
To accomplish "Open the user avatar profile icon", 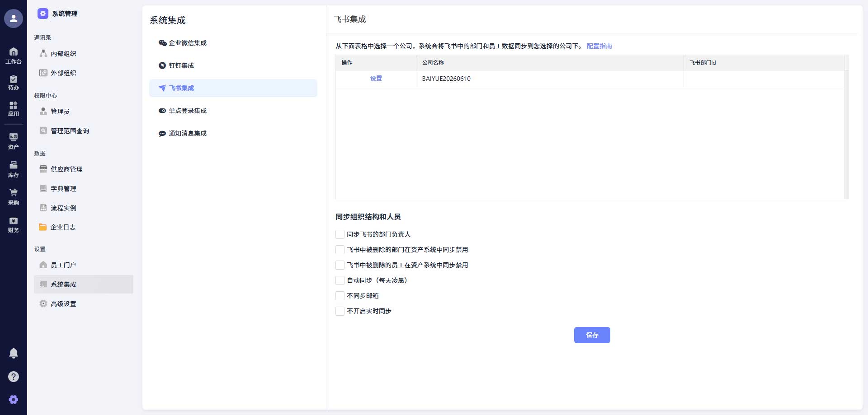I will point(14,19).
